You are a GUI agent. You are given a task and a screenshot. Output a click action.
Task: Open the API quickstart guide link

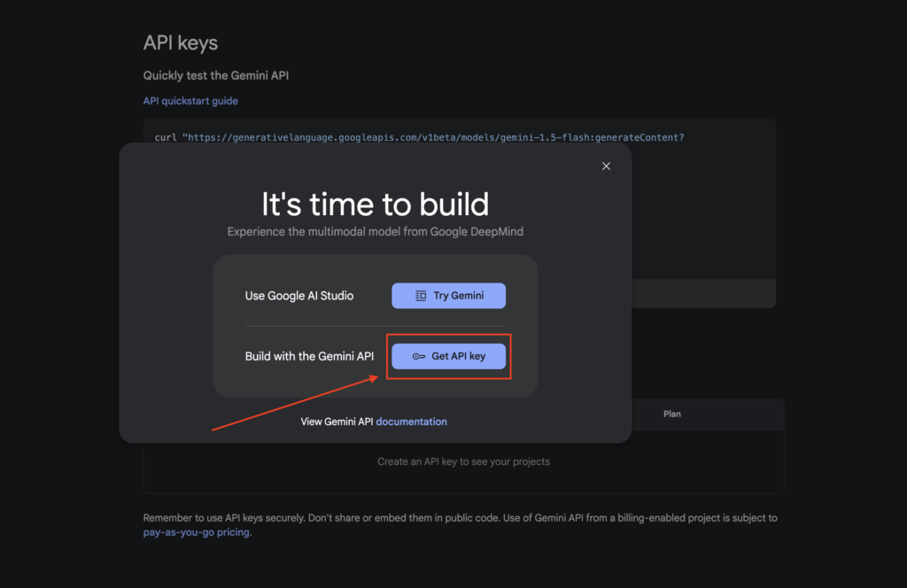190,101
